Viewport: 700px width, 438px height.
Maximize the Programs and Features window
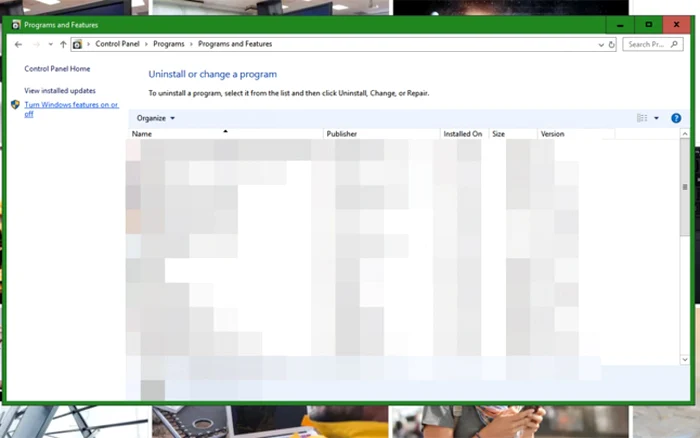(649, 25)
